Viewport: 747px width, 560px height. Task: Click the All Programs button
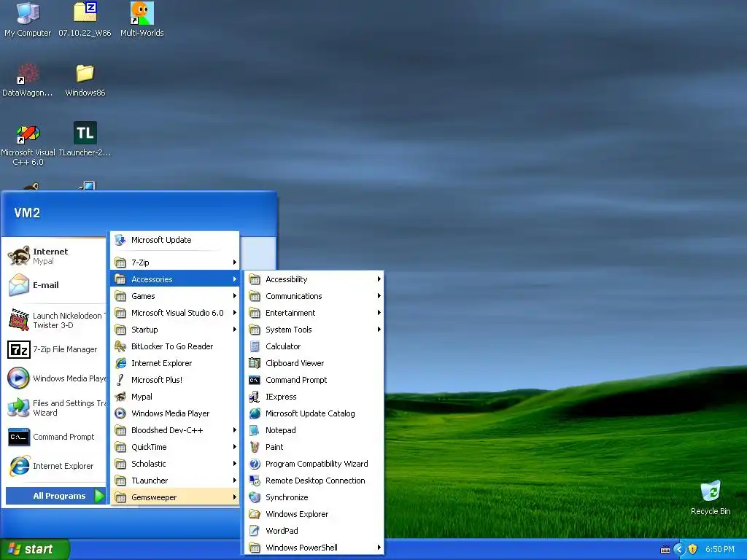click(x=55, y=496)
